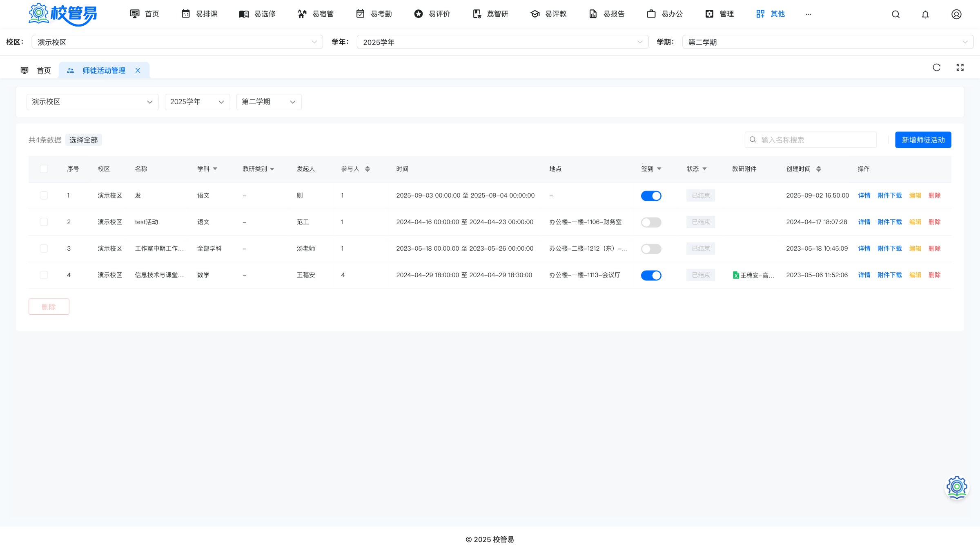980x551 pixels.
Task: Focus the 输入名称搜索 search field
Action: pos(810,140)
